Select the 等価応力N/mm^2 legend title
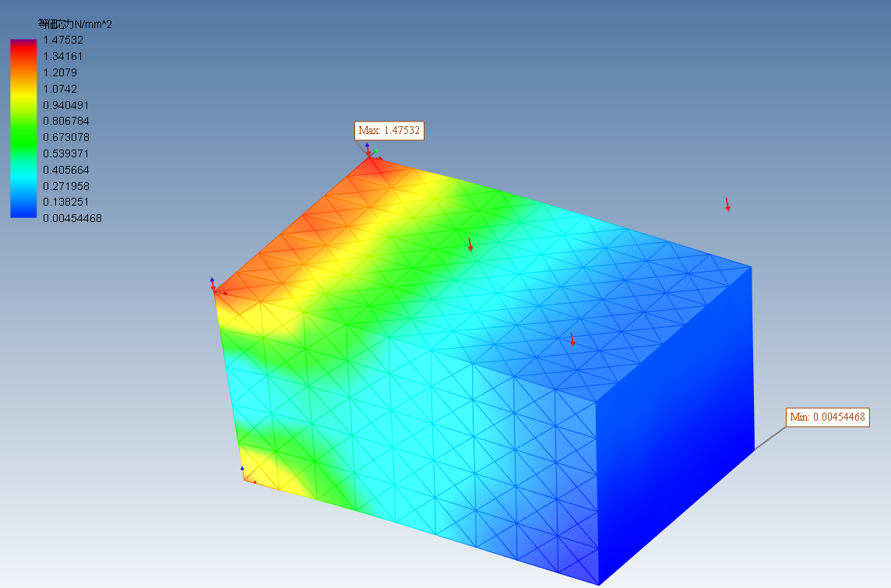The image size is (891, 588). tap(75, 24)
